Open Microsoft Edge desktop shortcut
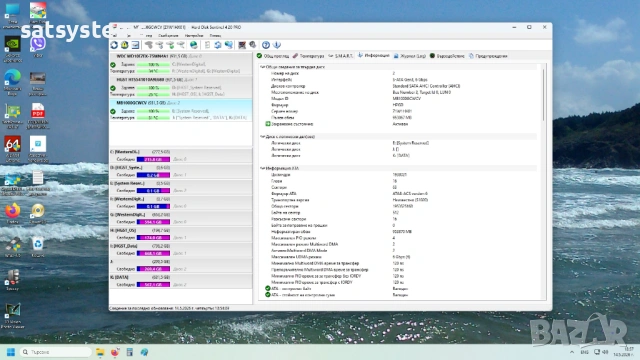 pos(13,82)
